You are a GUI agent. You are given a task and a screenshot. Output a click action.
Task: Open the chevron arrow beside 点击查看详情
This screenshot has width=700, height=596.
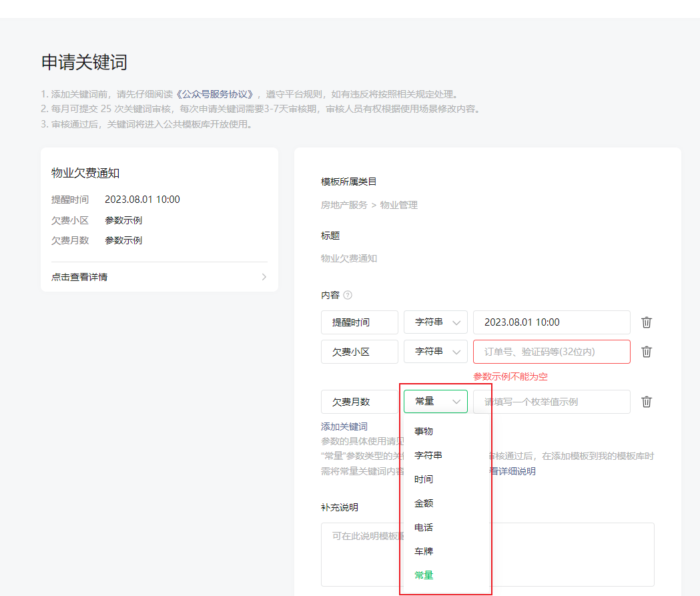(x=264, y=277)
